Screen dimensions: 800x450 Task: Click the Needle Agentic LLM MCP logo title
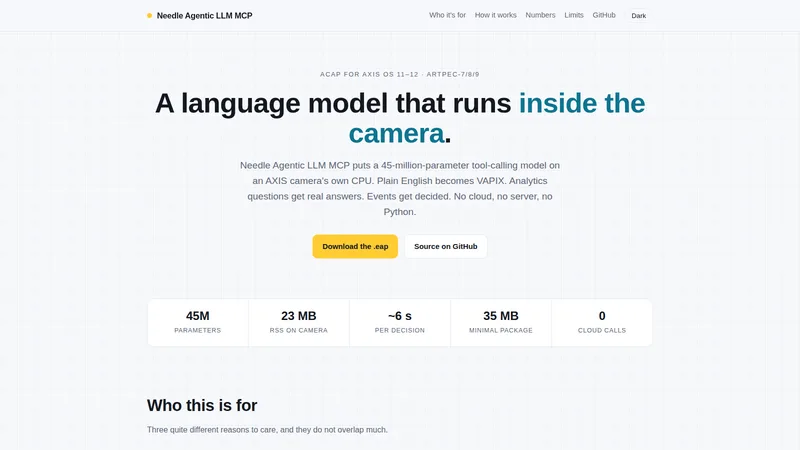pyautogui.click(x=204, y=16)
